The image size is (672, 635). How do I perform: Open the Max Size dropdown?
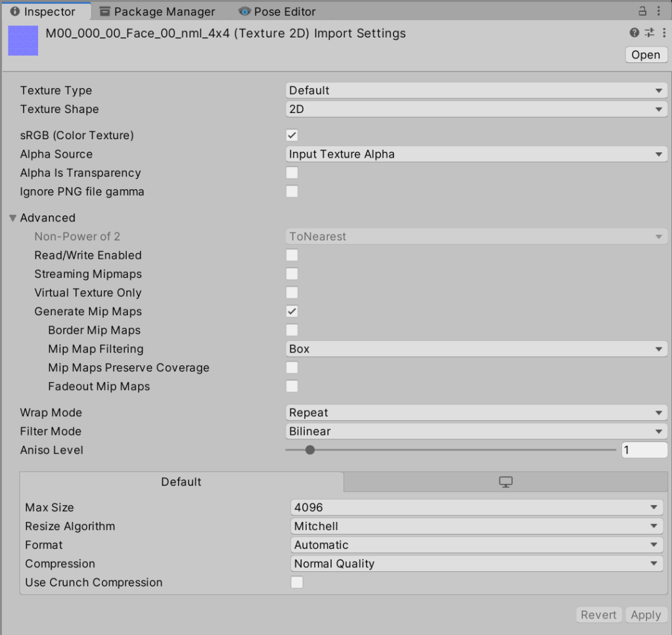click(476, 508)
